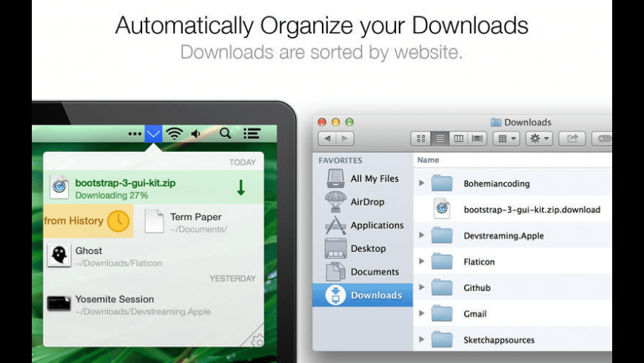The width and height of the screenshot is (644, 363).
Task: Click the Downloads window title folder icon
Action: (496, 122)
